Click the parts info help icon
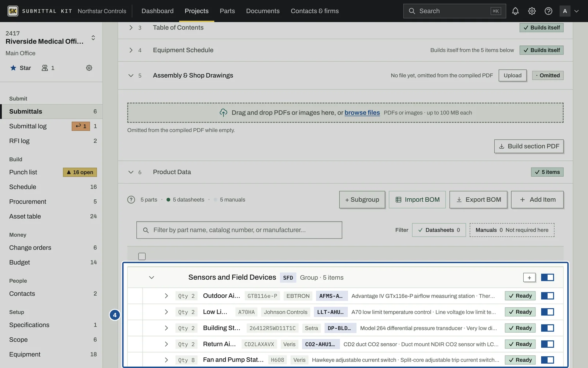 [x=131, y=199]
